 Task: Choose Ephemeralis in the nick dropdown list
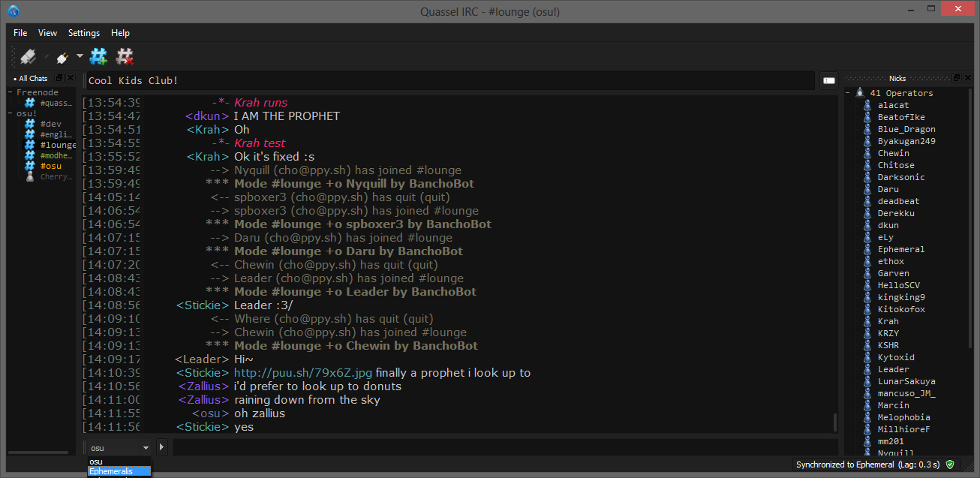coord(119,471)
